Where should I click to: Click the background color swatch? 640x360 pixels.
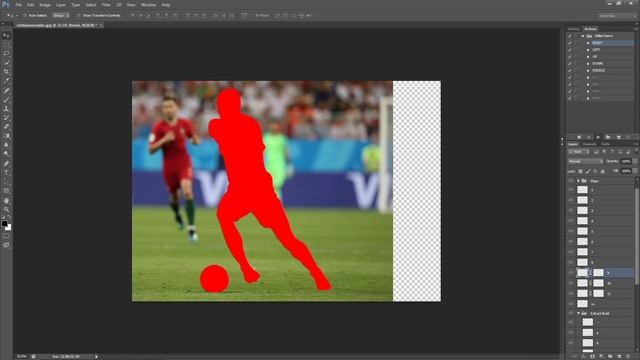pyautogui.click(x=9, y=227)
